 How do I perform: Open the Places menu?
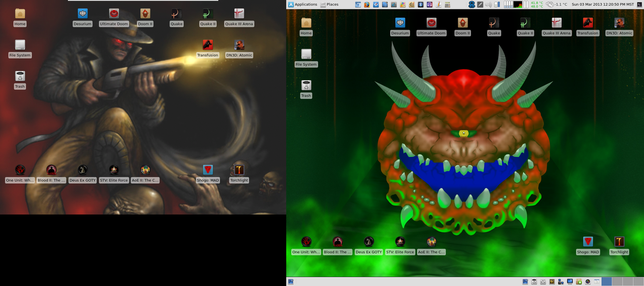[329, 5]
